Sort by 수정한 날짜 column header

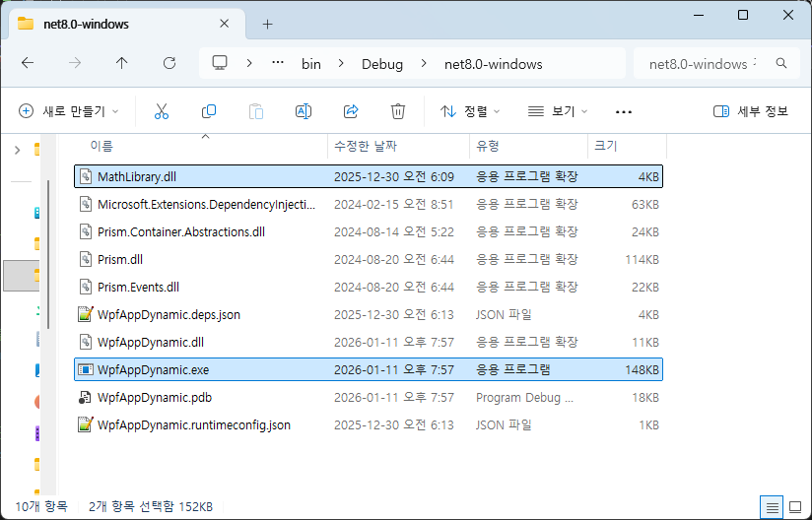coord(366,146)
